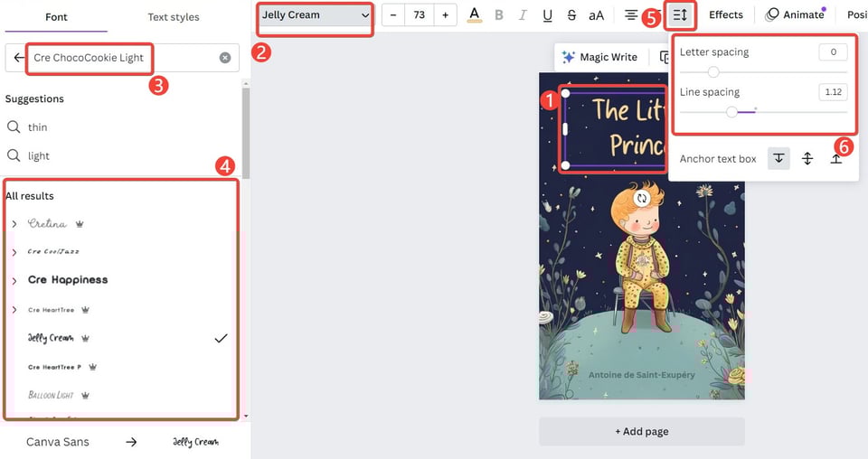Change text alignment
The image size is (868, 459).
coord(631,15)
